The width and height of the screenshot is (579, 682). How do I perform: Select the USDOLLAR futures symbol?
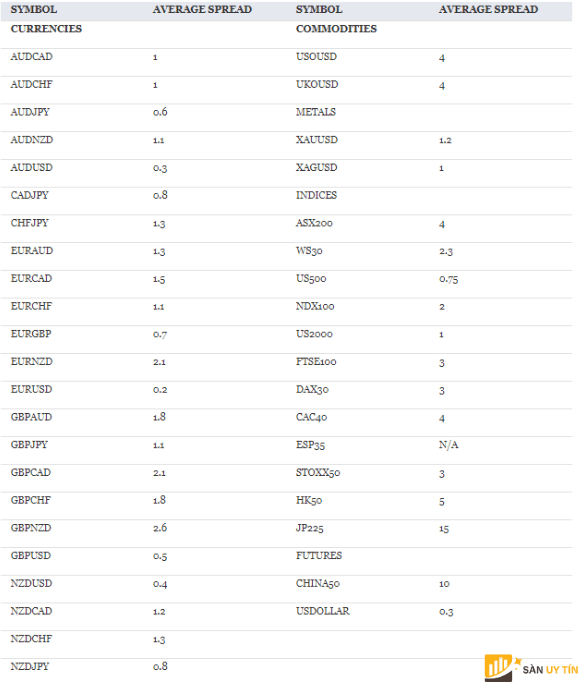tap(323, 611)
